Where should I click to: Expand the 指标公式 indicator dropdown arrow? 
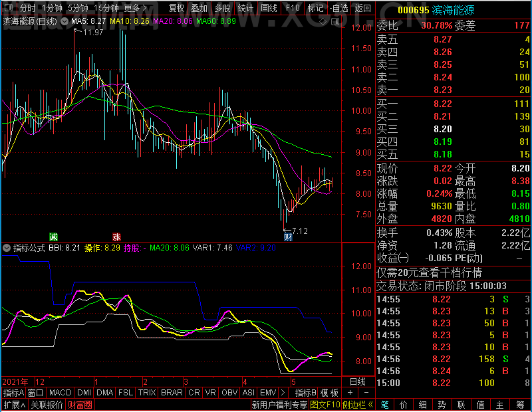point(7,248)
